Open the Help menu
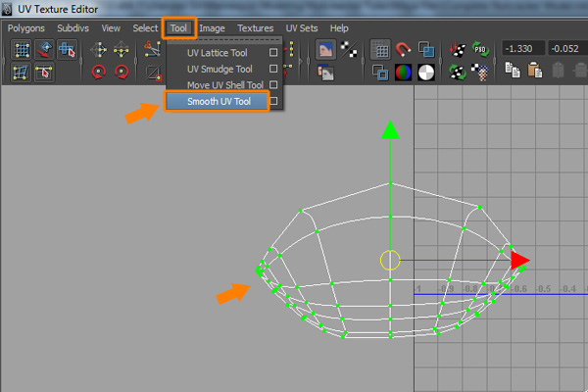This screenshot has height=392, width=588. click(x=339, y=28)
